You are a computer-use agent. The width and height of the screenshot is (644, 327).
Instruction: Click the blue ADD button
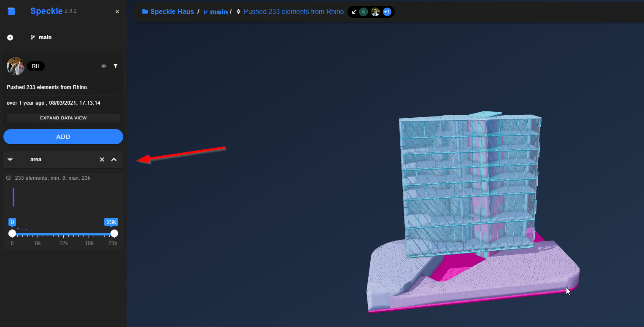click(63, 136)
